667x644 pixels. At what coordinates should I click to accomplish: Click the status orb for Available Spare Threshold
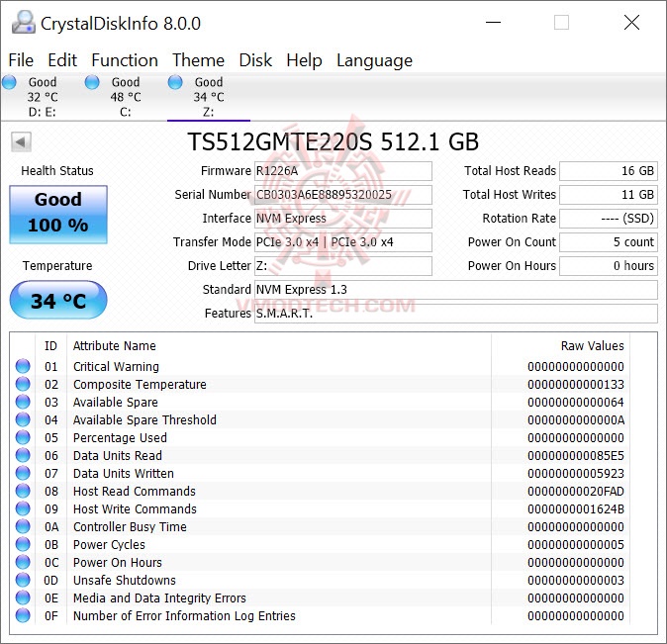pos(23,419)
